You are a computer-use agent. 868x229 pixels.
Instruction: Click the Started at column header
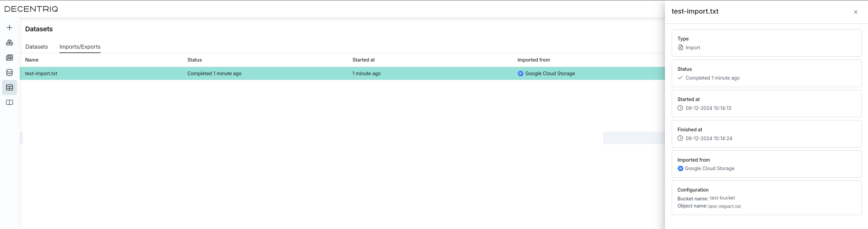363,60
